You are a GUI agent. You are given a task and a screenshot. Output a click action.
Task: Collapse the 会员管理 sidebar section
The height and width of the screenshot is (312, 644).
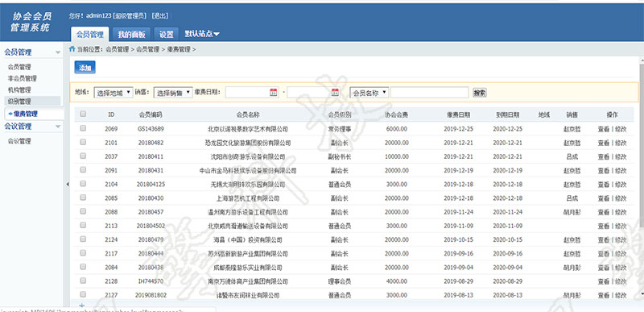(58, 52)
